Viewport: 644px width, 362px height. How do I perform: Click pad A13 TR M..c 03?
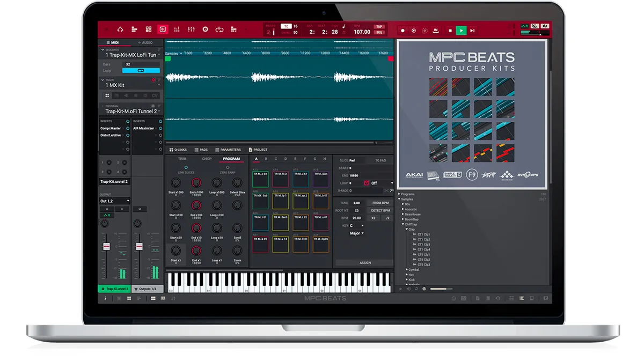point(260,179)
